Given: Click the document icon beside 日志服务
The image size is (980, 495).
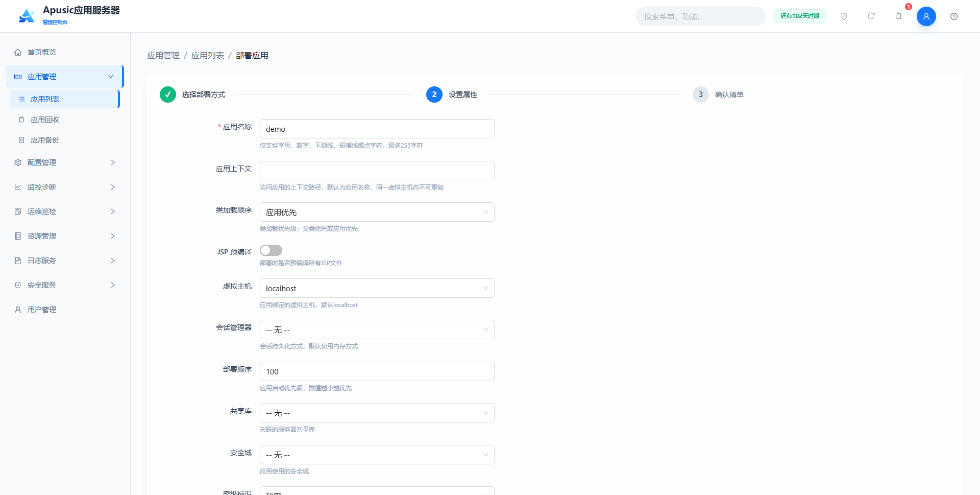Looking at the screenshot, I should click(x=18, y=261).
